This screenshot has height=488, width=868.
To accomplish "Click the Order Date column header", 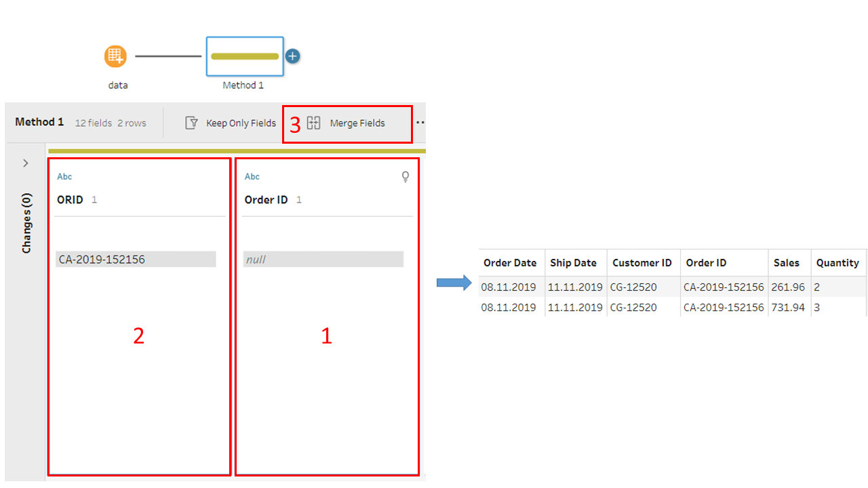I will pos(510,263).
